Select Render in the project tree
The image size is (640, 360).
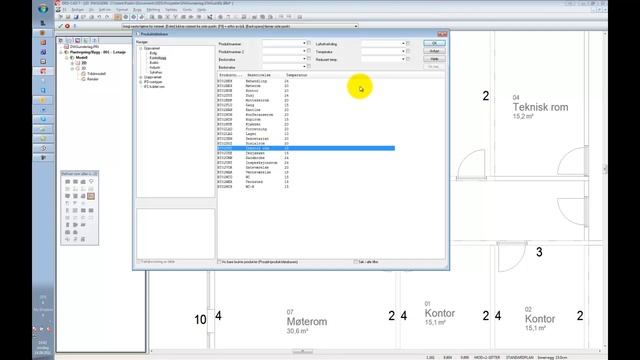point(93,79)
